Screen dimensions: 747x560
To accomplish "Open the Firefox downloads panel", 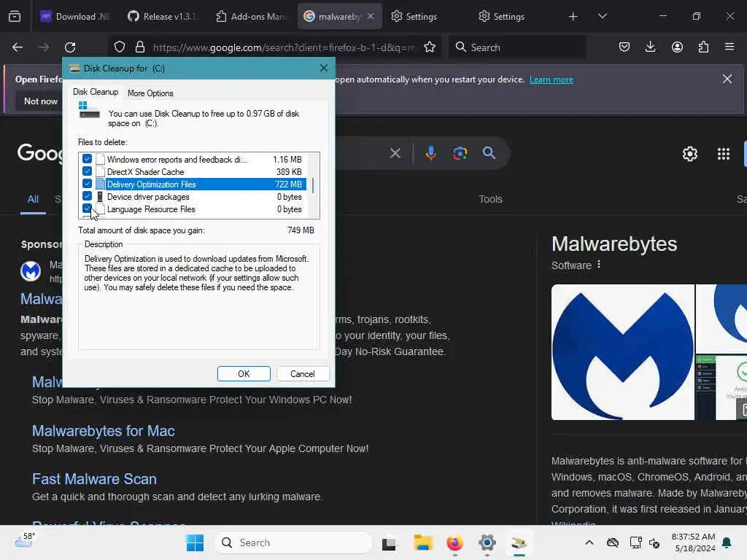I will [x=650, y=47].
